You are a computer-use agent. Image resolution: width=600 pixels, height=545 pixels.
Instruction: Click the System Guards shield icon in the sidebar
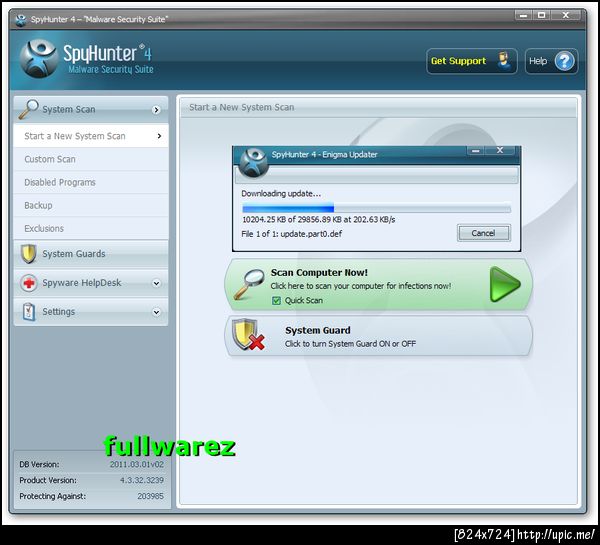click(x=28, y=254)
